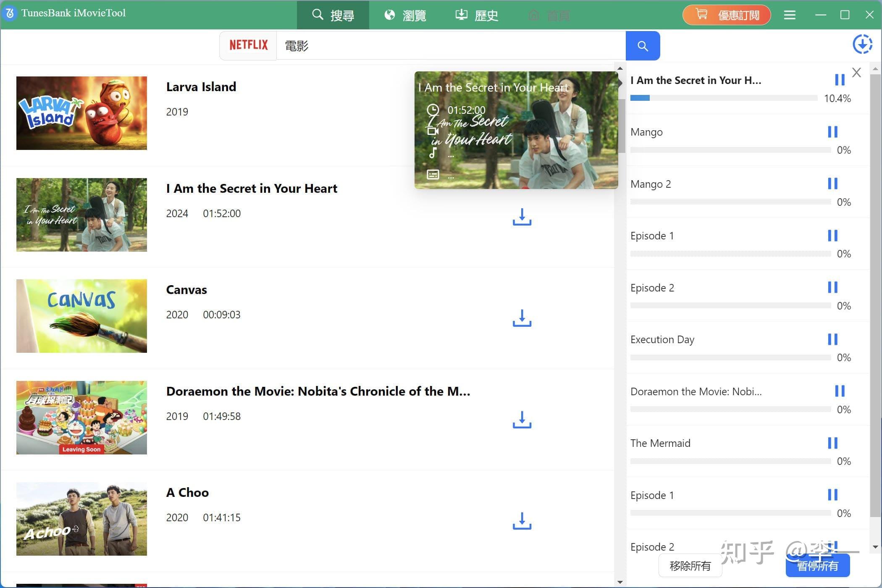Image resolution: width=882 pixels, height=588 pixels.
Task: Expand the preview popup chevron arrow
Action: click(x=620, y=83)
